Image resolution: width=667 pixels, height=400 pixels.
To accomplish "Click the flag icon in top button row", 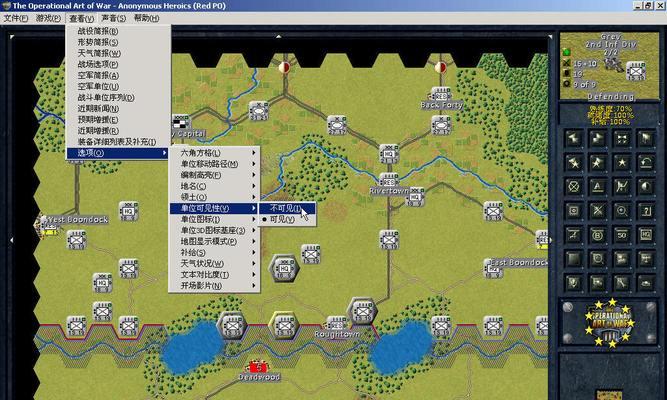I will tap(646, 139).
